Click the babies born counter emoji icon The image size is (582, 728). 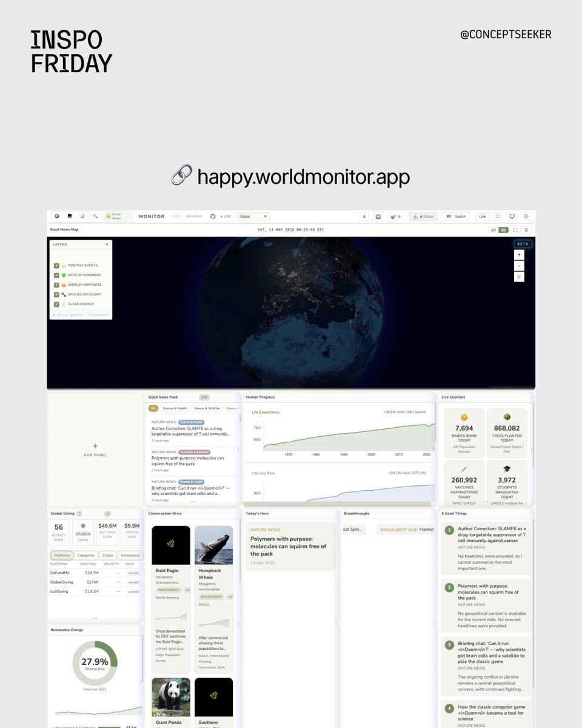464,418
